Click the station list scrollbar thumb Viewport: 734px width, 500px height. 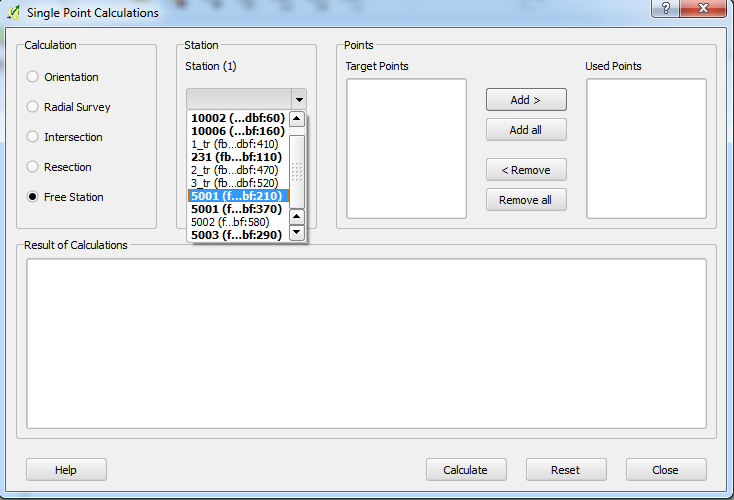point(297,170)
